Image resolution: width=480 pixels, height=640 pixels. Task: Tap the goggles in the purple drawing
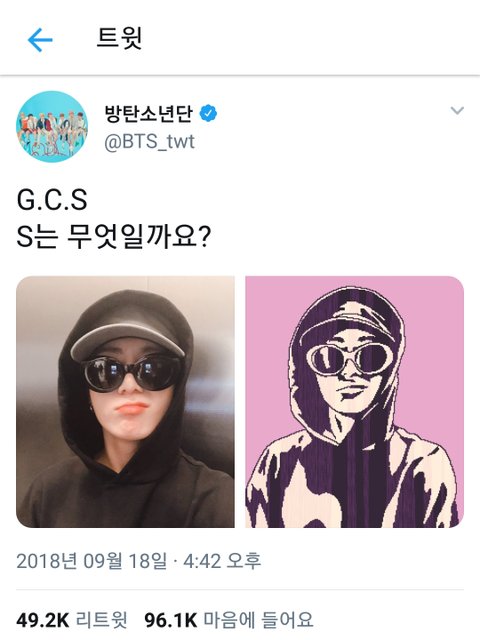(351, 360)
